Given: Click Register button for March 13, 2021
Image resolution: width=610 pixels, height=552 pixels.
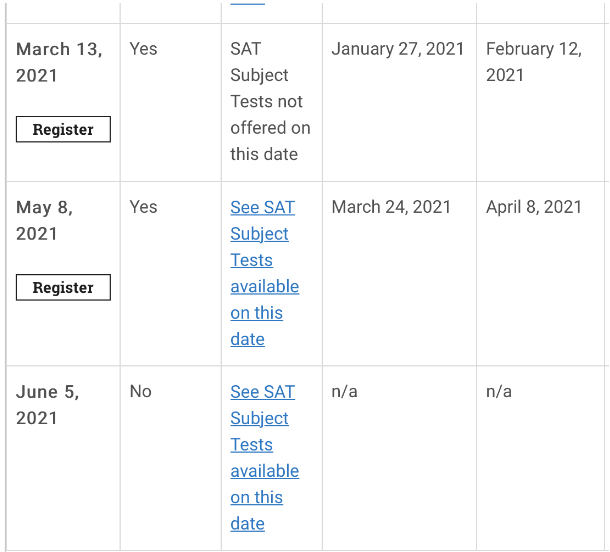Looking at the screenshot, I should 63,129.
